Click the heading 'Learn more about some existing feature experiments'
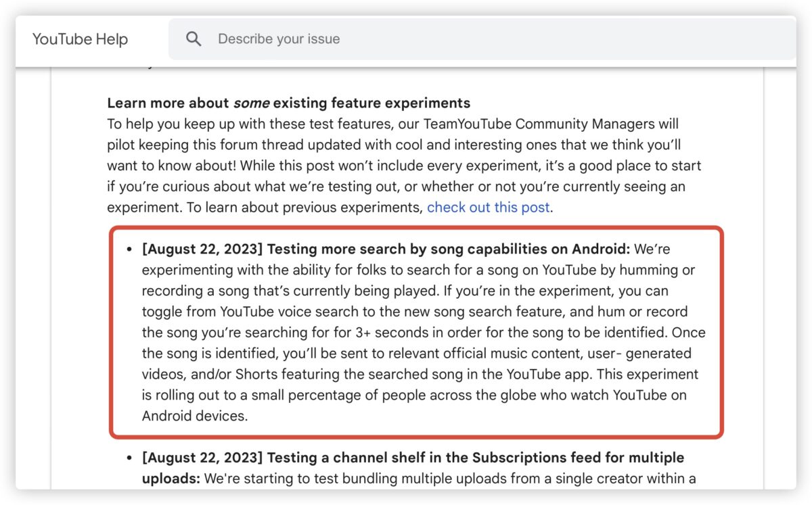812x505 pixels. point(288,103)
